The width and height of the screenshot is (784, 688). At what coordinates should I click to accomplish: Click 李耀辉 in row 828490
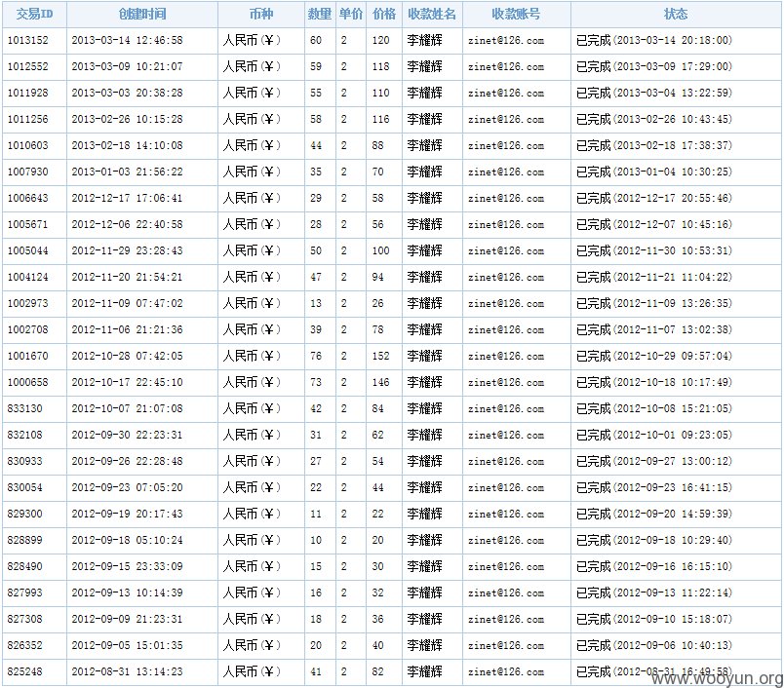click(x=424, y=566)
